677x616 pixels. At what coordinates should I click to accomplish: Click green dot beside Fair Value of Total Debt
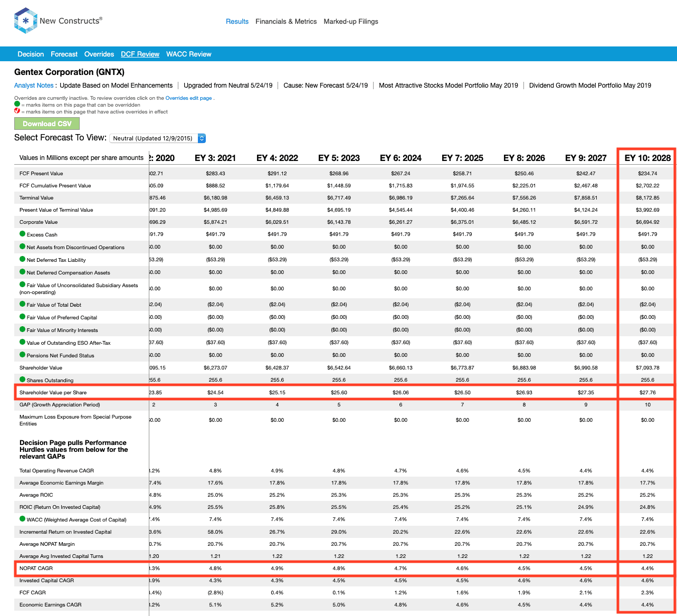pyautogui.click(x=23, y=304)
